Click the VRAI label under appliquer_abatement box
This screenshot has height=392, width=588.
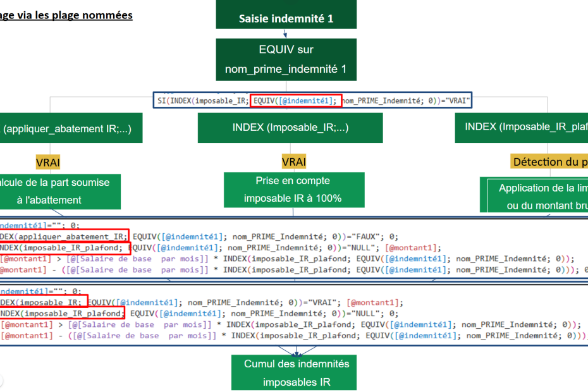[x=48, y=162]
